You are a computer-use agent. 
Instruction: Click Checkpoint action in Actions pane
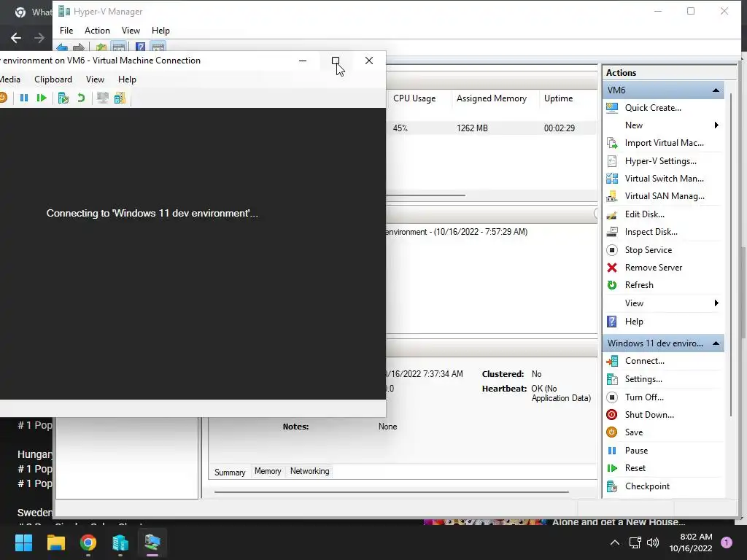pos(647,486)
